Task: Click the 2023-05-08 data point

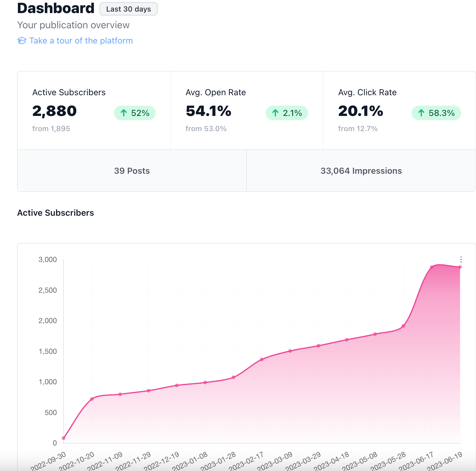Action: 375,334
